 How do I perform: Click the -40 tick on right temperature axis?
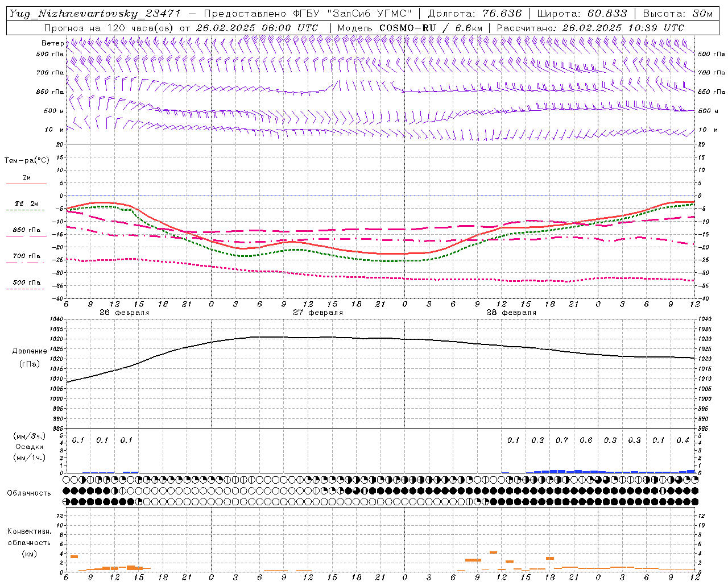click(x=703, y=298)
